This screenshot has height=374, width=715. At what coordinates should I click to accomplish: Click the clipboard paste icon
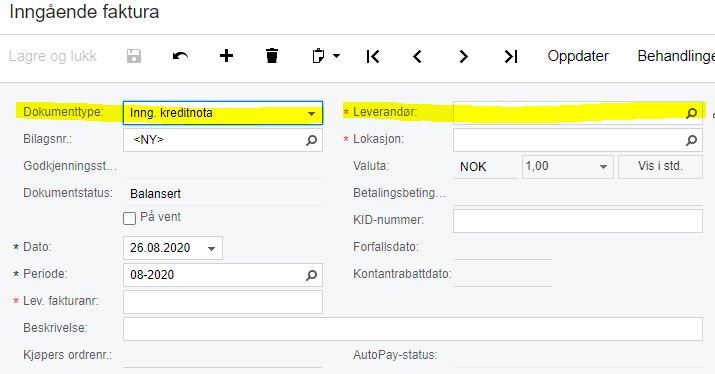coord(318,56)
